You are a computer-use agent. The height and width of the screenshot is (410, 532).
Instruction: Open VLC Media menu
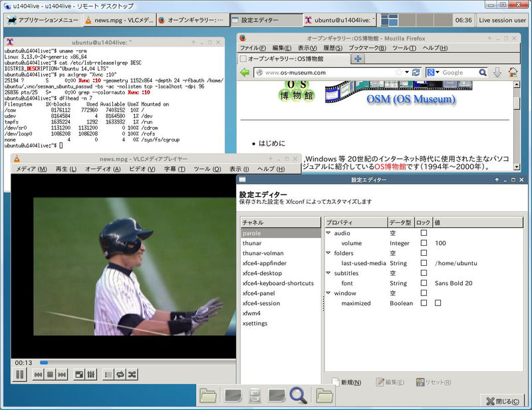tap(31, 169)
